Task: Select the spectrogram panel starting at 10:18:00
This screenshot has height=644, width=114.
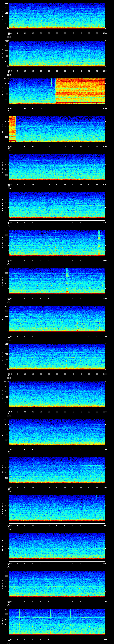Action: [57, 167]
